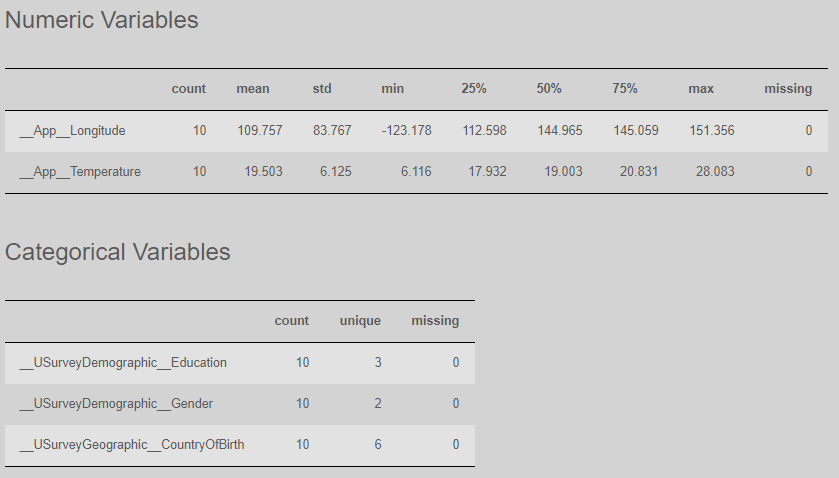Click the Numeric Variables heading
The height and width of the screenshot is (478, 839).
pyautogui.click(x=102, y=20)
